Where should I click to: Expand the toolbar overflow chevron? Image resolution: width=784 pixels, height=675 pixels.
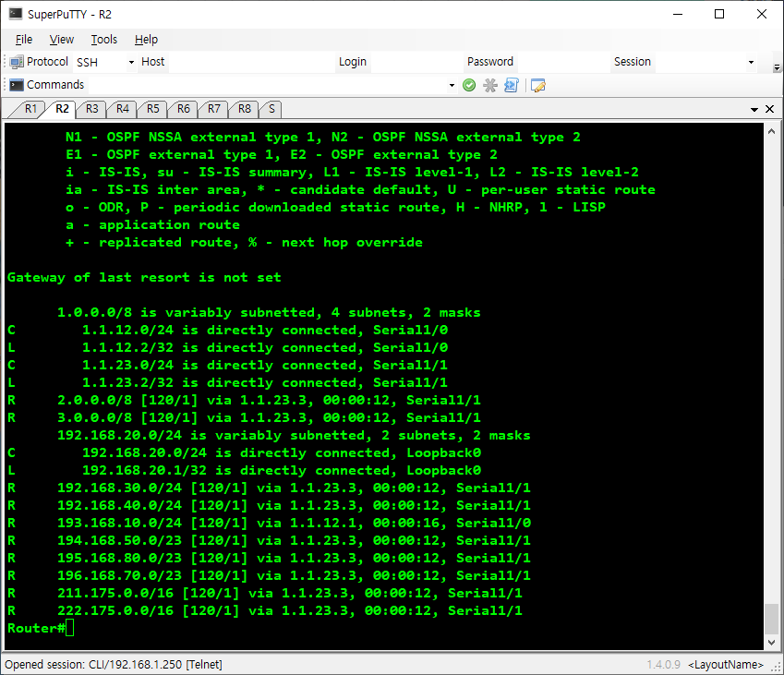tap(776, 67)
